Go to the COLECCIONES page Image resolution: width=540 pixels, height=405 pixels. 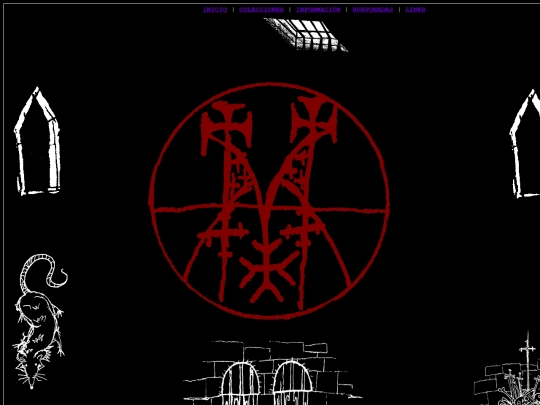tap(261, 10)
